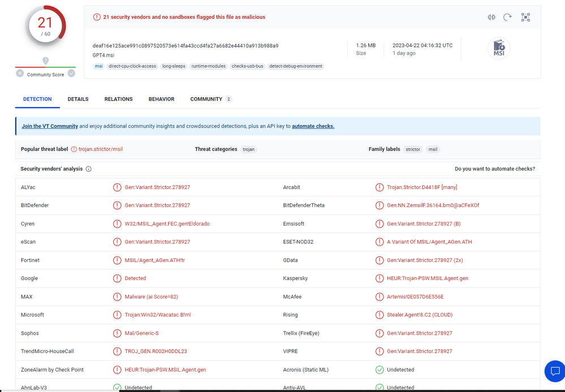Click Google detection warning icon

click(117, 278)
